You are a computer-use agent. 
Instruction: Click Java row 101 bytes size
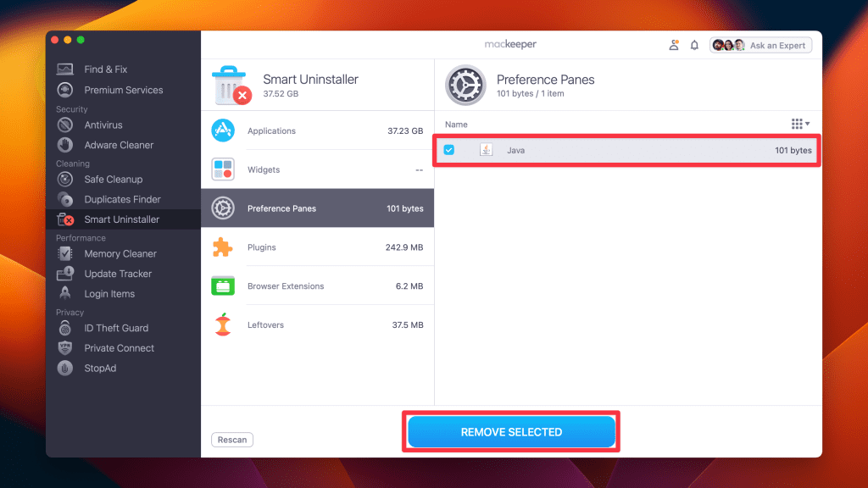793,150
